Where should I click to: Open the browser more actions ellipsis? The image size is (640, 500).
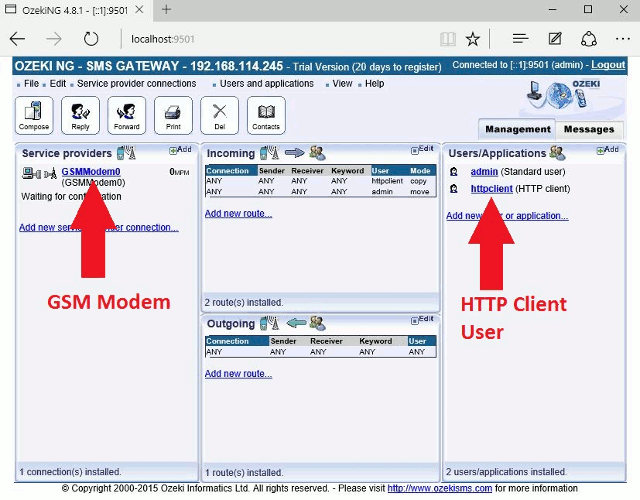[623, 39]
